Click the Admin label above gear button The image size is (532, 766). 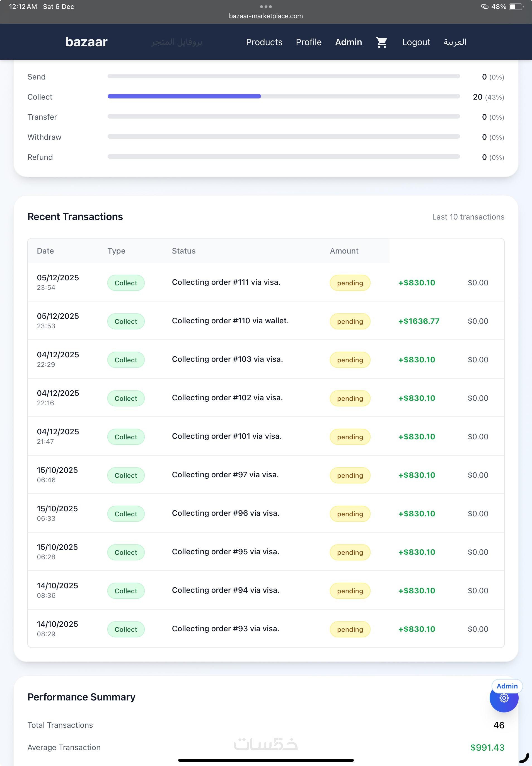point(507,686)
